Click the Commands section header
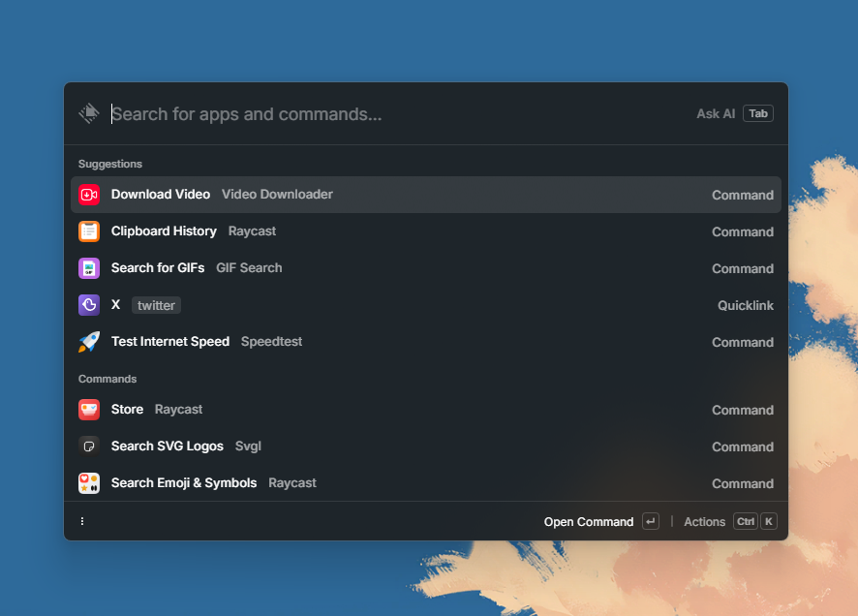 (x=107, y=379)
